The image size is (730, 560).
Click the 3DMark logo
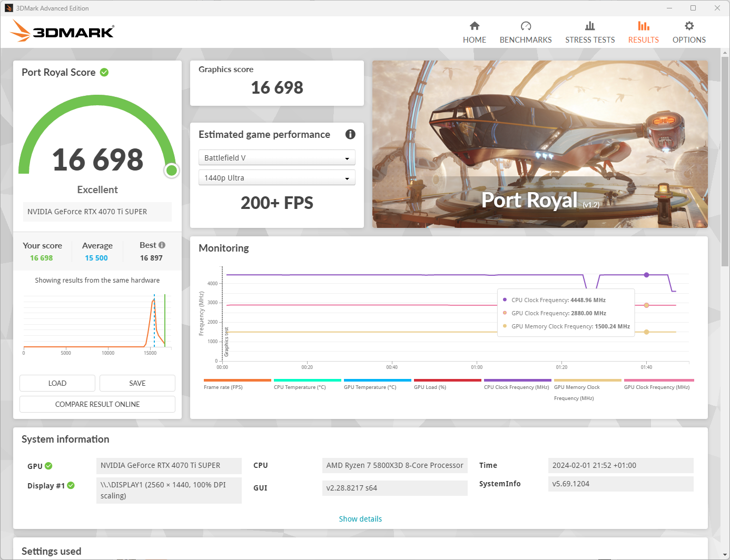62,31
